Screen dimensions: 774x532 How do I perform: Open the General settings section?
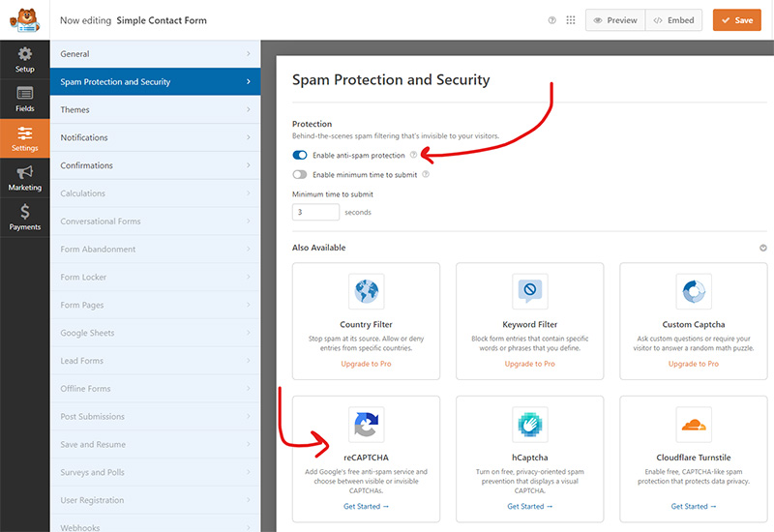[155, 54]
